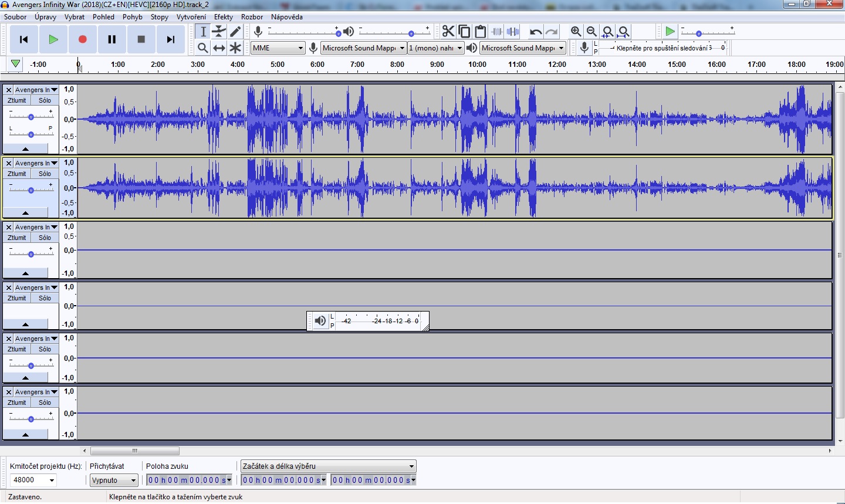Viewport: 845px width, 504px height.
Task: Click the Zoom In magnifier
Action: click(576, 32)
